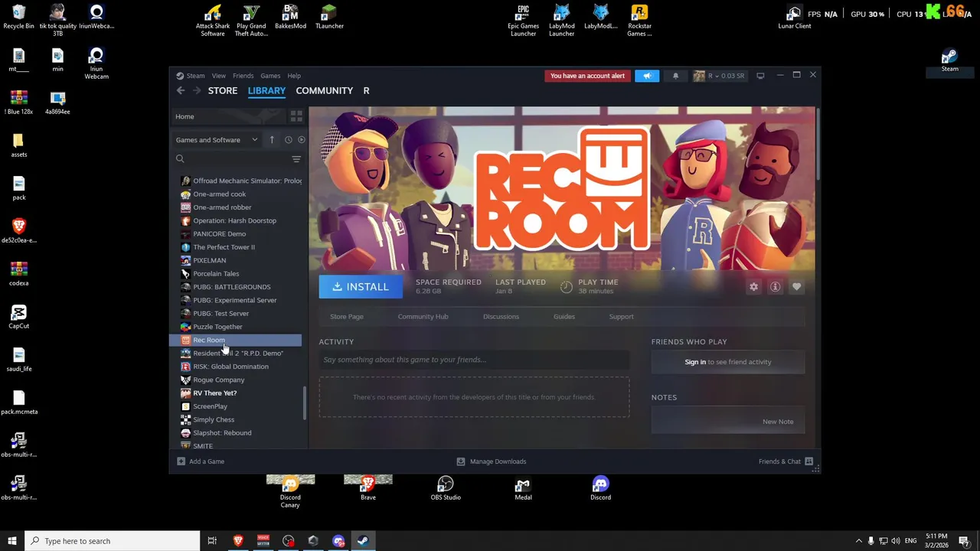Click the Windows taskbar search box
Viewport: 980px width, 551px height.
[112, 541]
